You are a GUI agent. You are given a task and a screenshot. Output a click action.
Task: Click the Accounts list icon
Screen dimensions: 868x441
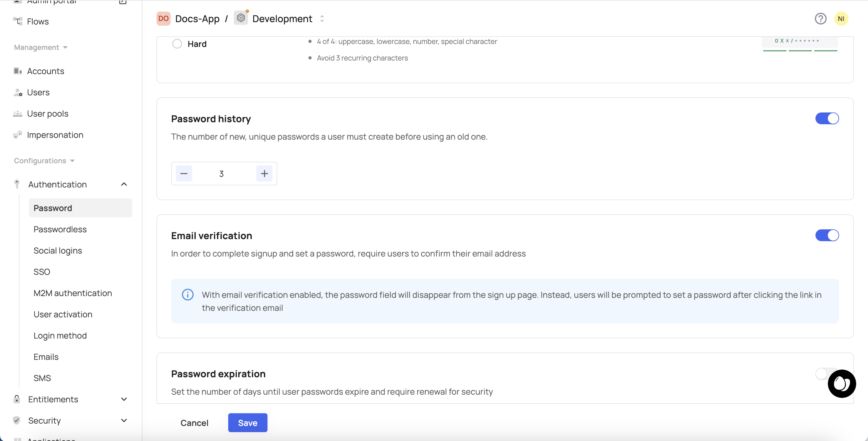click(x=18, y=71)
